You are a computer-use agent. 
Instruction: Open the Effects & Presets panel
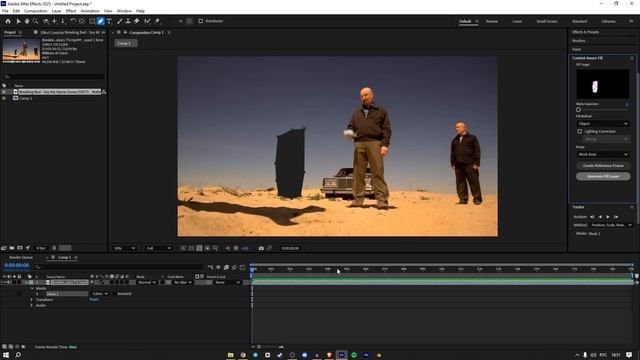click(x=585, y=32)
